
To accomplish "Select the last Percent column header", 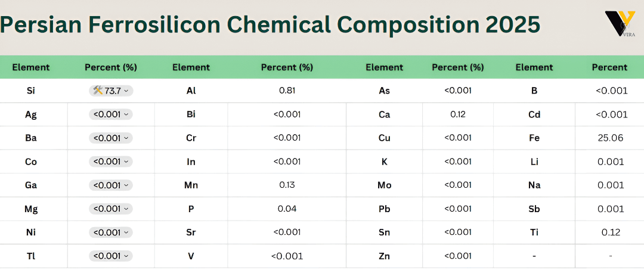I will (x=610, y=67).
